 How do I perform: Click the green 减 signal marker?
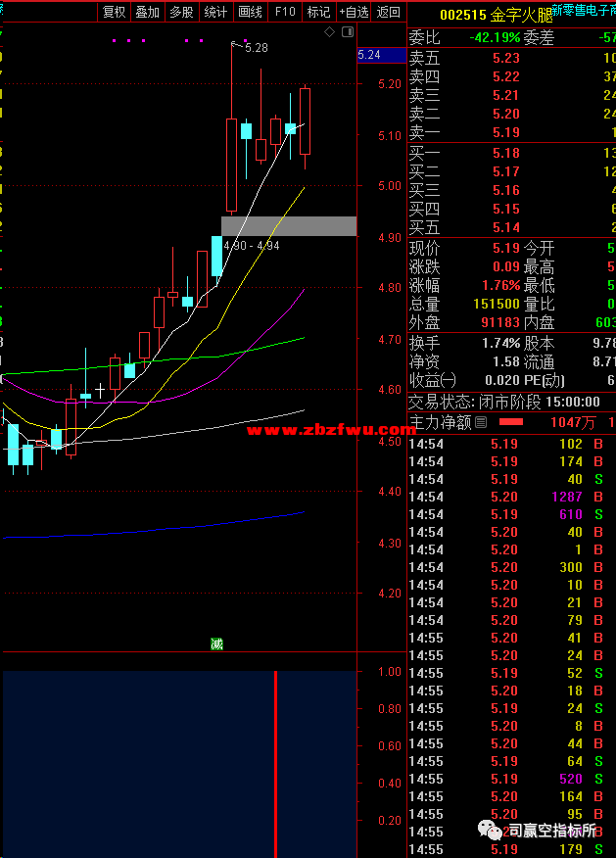pyautogui.click(x=216, y=644)
